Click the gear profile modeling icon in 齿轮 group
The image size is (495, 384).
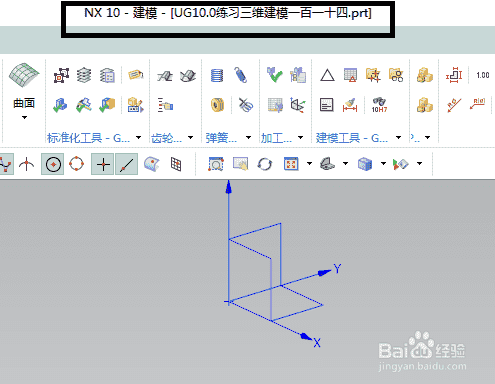(165, 76)
